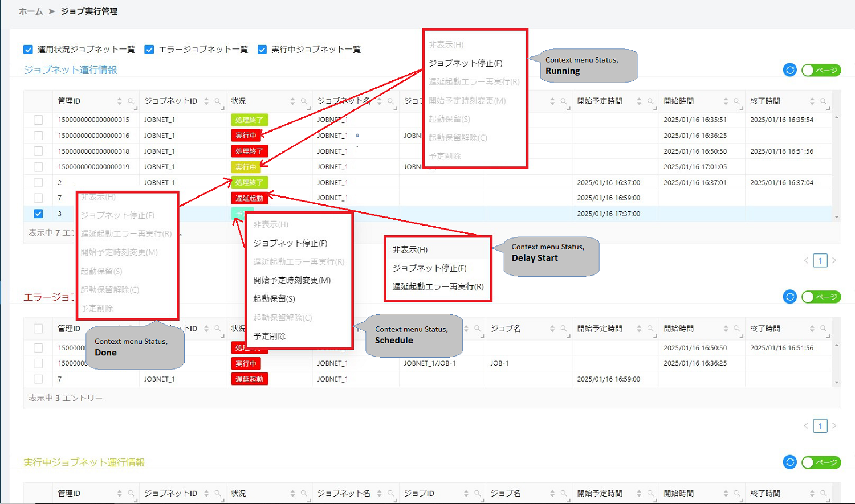Refresh the 実行中ジョブネット運行情報 table
Image resolution: width=855 pixels, height=504 pixels.
[x=790, y=463]
